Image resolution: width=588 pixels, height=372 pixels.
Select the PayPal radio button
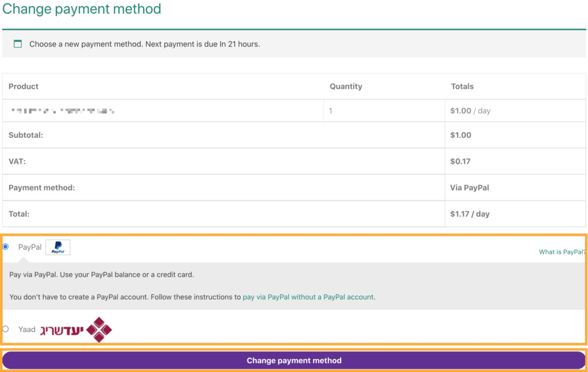click(6, 247)
